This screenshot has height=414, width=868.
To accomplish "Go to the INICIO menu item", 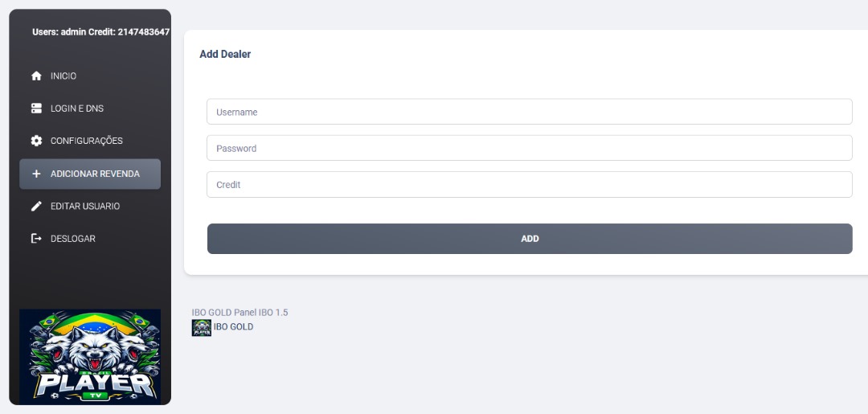I will click(63, 76).
